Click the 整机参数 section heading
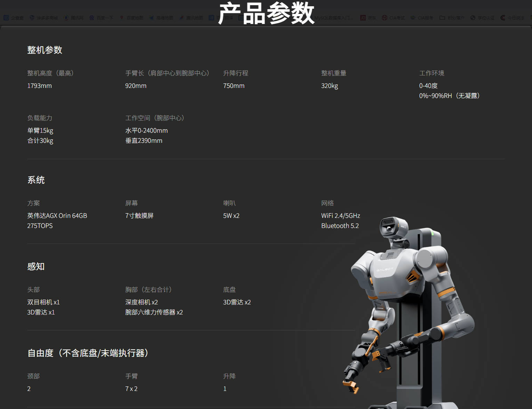The width and height of the screenshot is (532, 409). 45,50
